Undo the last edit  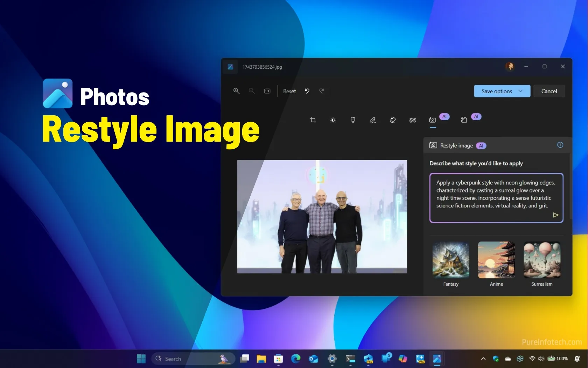[x=307, y=91]
